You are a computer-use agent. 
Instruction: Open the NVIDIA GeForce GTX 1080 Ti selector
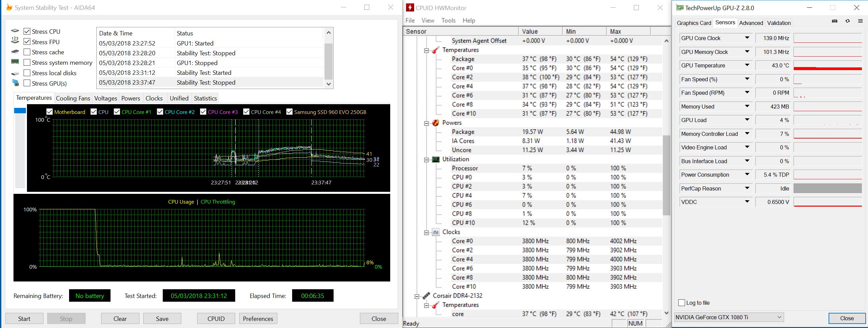point(729,317)
